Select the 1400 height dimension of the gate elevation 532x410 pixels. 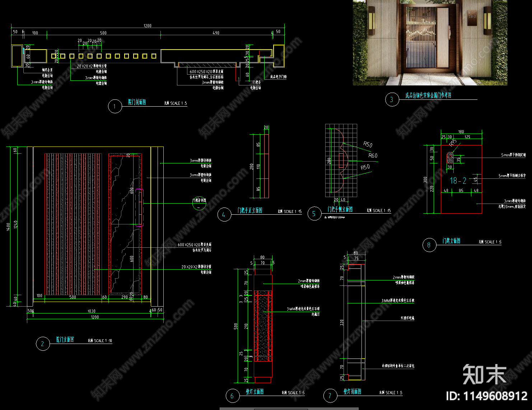(8, 227)
